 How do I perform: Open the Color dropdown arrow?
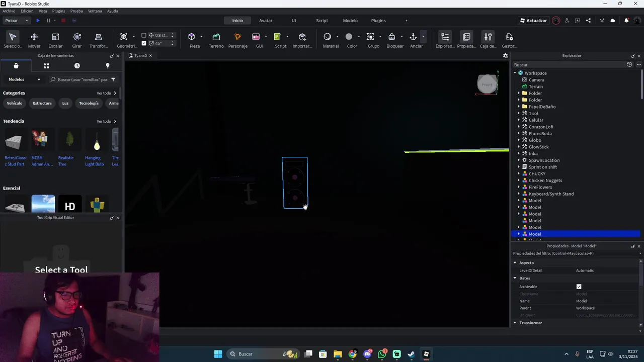[359, 36]
